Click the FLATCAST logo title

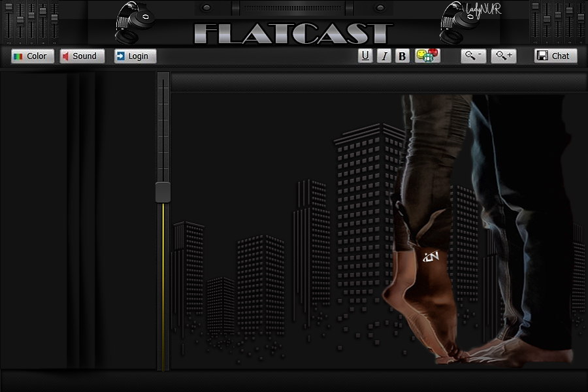coord(293,34)
